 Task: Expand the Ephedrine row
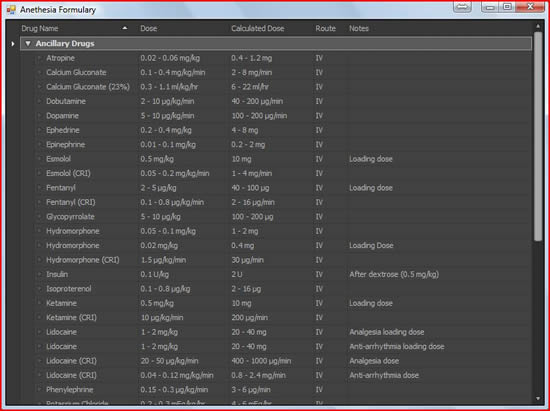(39, 130)
